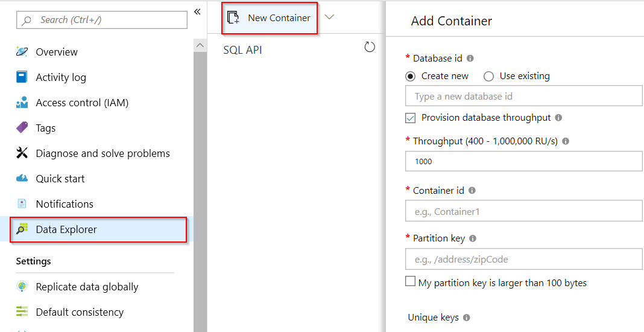Click the Activity log book icon
Screen dimensions: 644x332
tap(22, 77)
